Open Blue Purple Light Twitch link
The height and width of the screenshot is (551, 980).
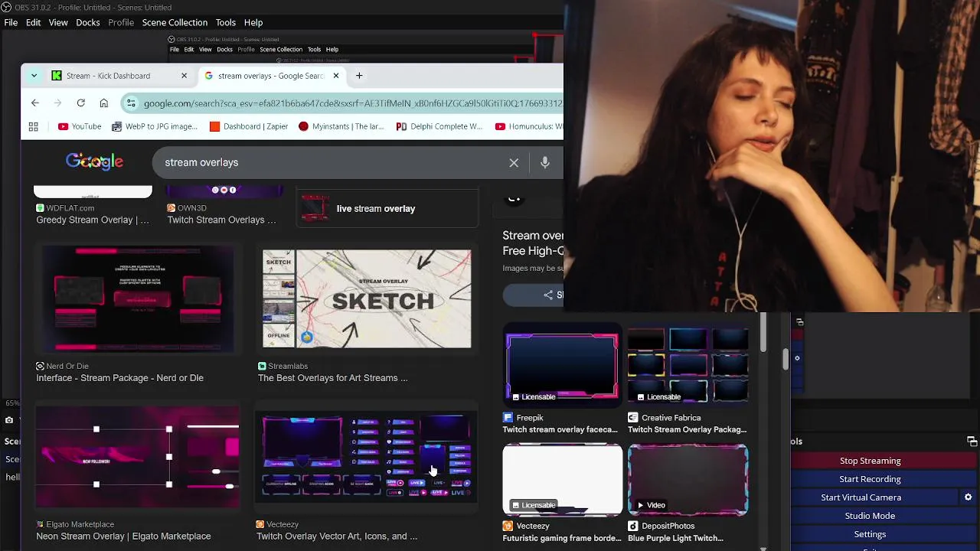(675, 538)
